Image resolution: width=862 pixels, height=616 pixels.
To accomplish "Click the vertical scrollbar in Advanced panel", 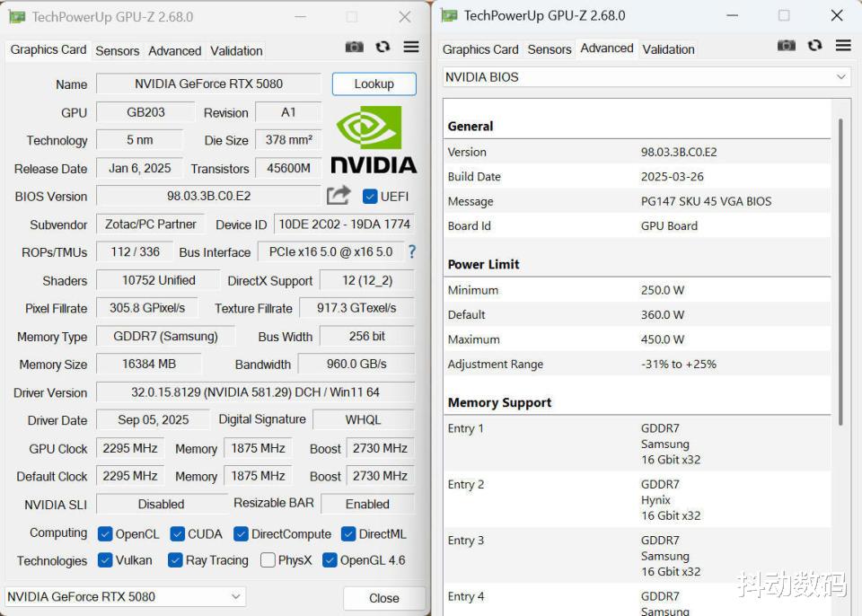I will (x=840, y=272).
